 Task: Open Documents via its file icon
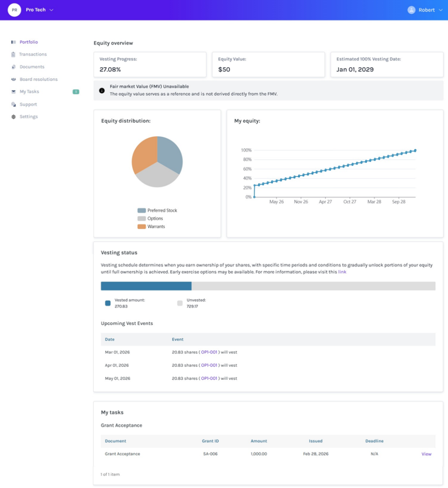(13, 67)
